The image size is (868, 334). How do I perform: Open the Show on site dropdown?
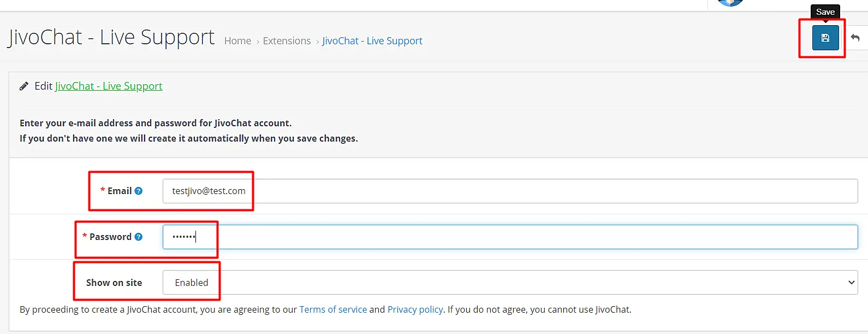click(x=510, y=283)
